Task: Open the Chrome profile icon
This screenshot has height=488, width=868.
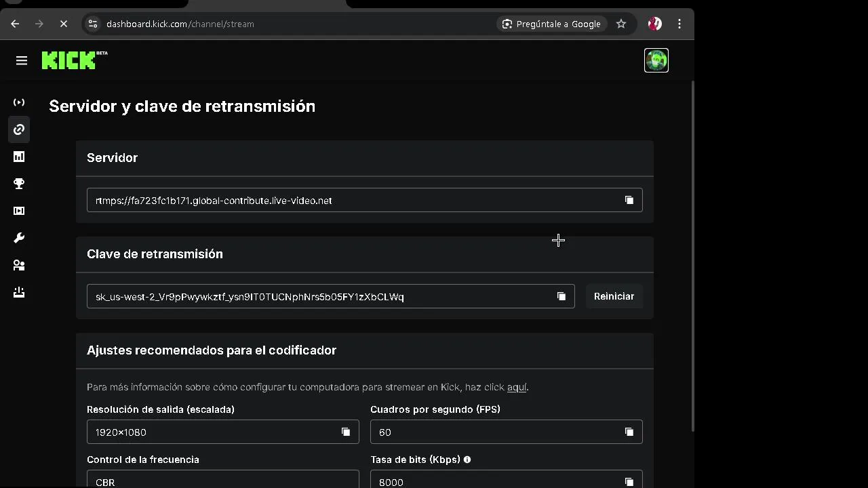Action: click(x=654, y=24)
